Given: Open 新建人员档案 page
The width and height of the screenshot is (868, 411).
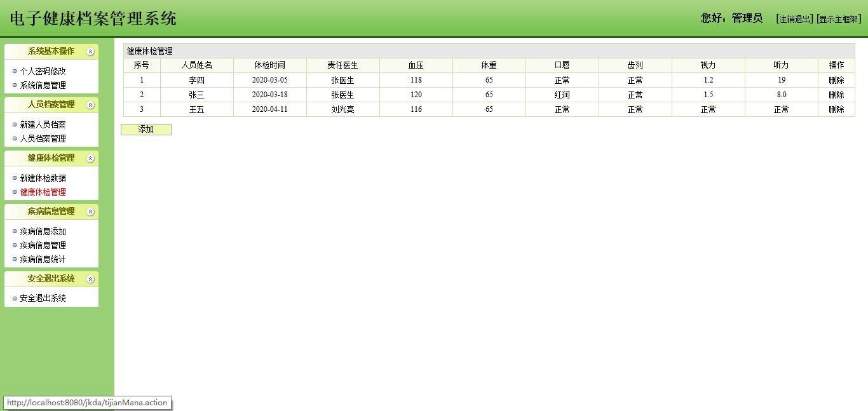Looking at the screenshot, I should click(43, 125).
